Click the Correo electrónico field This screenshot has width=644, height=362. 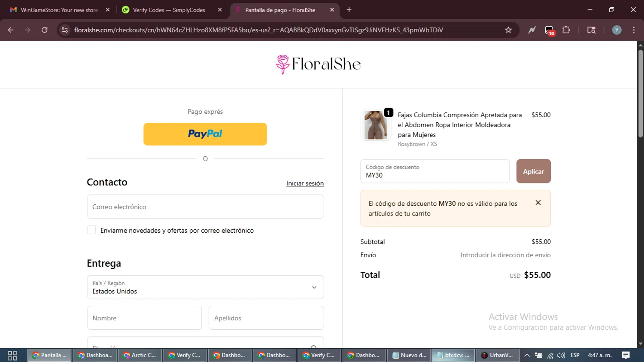point(205,207)
